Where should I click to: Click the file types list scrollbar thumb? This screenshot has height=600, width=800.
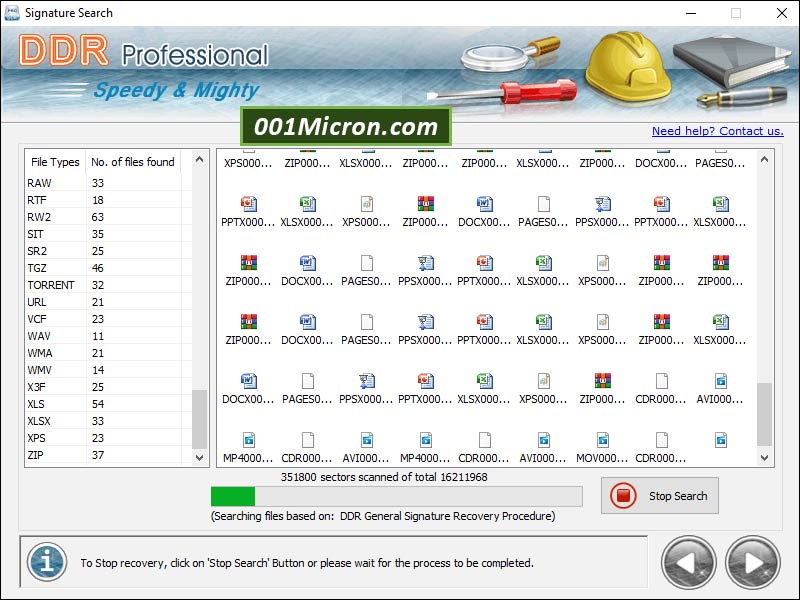point(199,419)
